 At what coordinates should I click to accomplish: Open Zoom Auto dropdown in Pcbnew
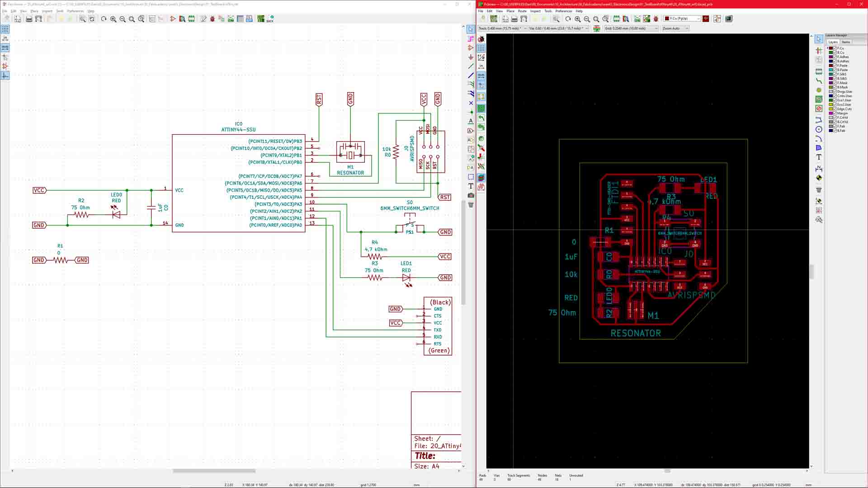(675, 28)
